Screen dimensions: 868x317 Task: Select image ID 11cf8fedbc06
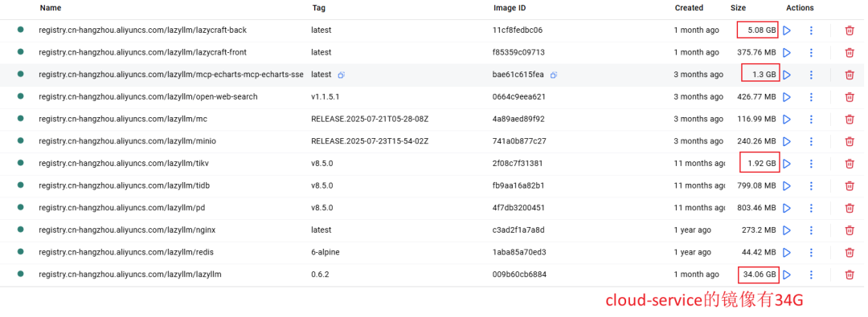coord(518,30)
